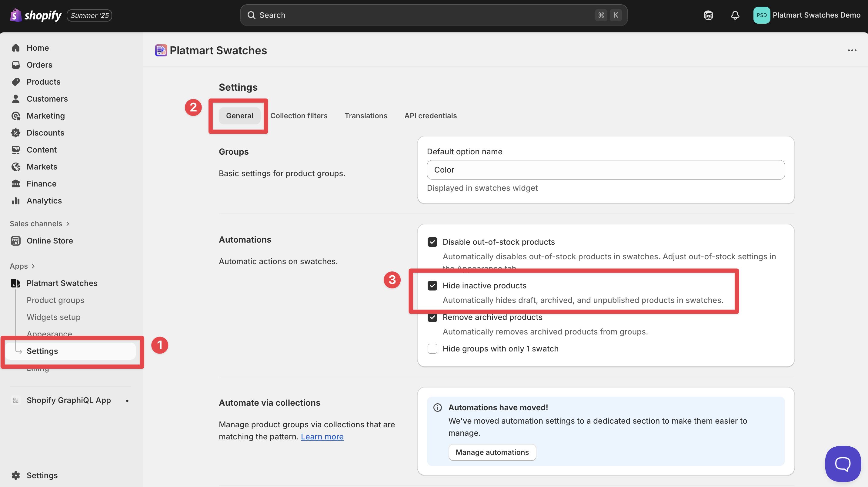The height and width of the screenshot is (487, 868).
Task: Click the Content image icon
Action: tap(15, 149)
